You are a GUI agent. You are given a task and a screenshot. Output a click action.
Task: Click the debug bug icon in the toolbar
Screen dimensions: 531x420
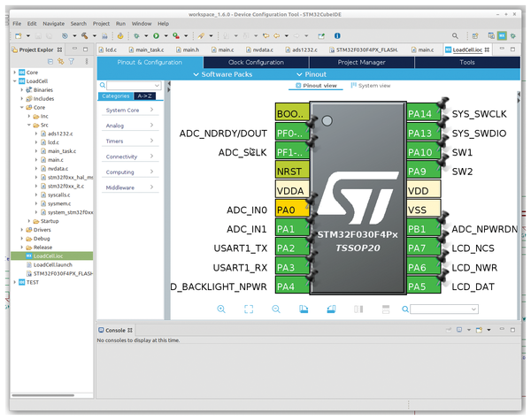pyautogui.click(x=136, y=35)
